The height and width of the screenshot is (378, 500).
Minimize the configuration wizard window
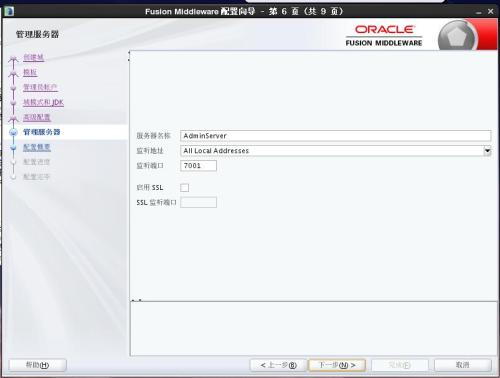point(479,12)
